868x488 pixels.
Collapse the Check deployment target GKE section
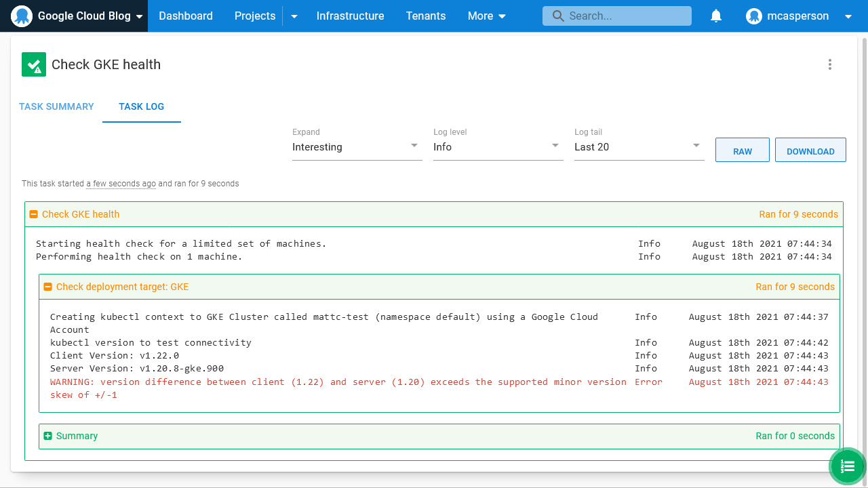pos(47,286)
